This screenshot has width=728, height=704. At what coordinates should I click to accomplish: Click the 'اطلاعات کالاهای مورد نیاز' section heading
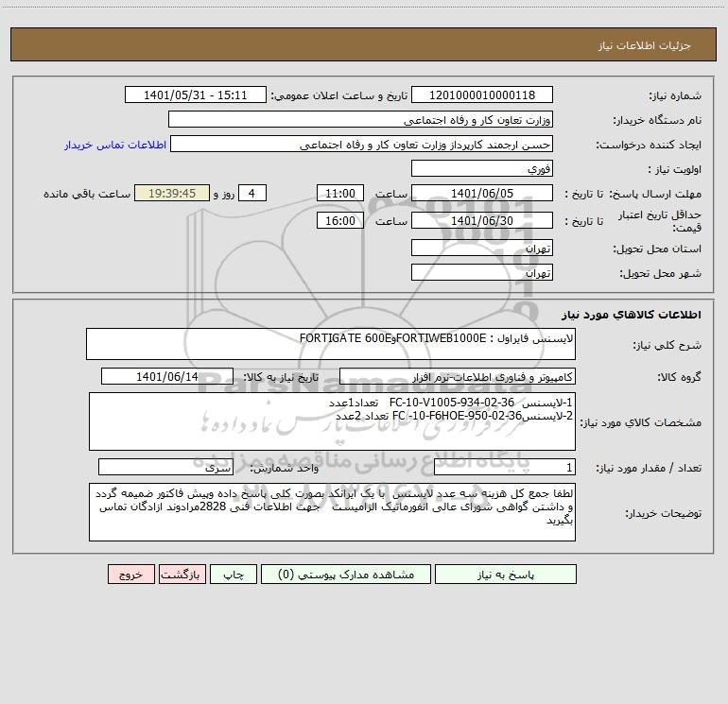click(631, 315)
